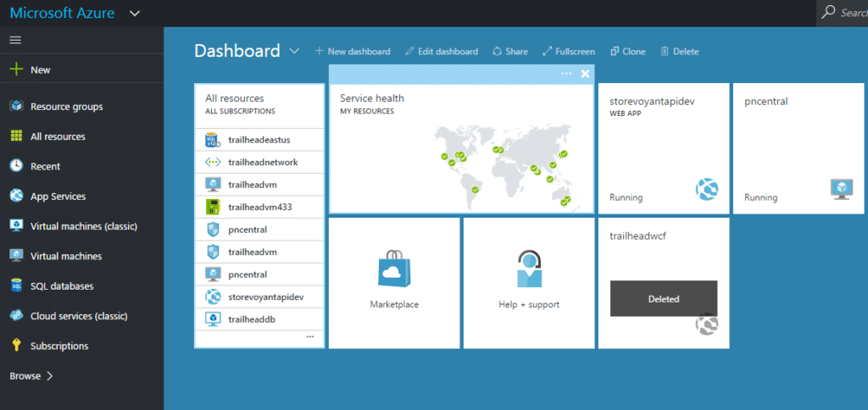This screenshot has width=868, height=410.
Task: Click the web app icon on storevoyantapidev tile
Action: [x=707, y=189]
